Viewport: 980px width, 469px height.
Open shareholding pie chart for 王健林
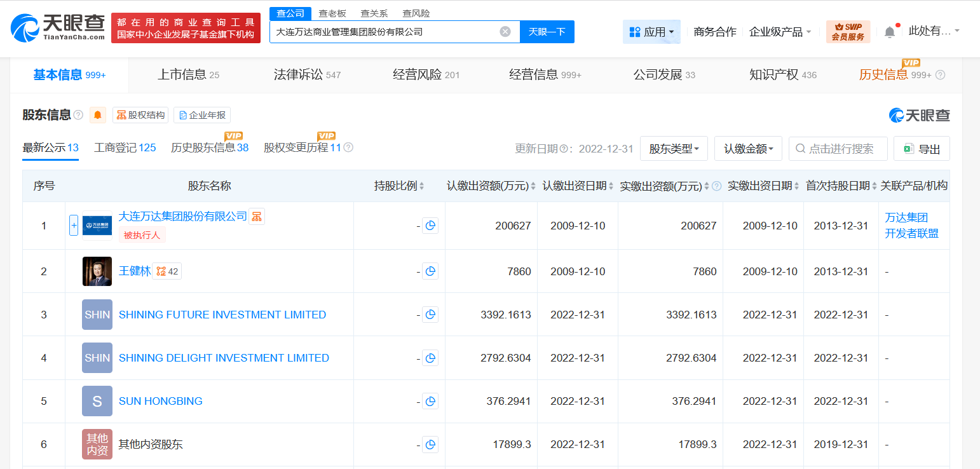pos(430,271)
